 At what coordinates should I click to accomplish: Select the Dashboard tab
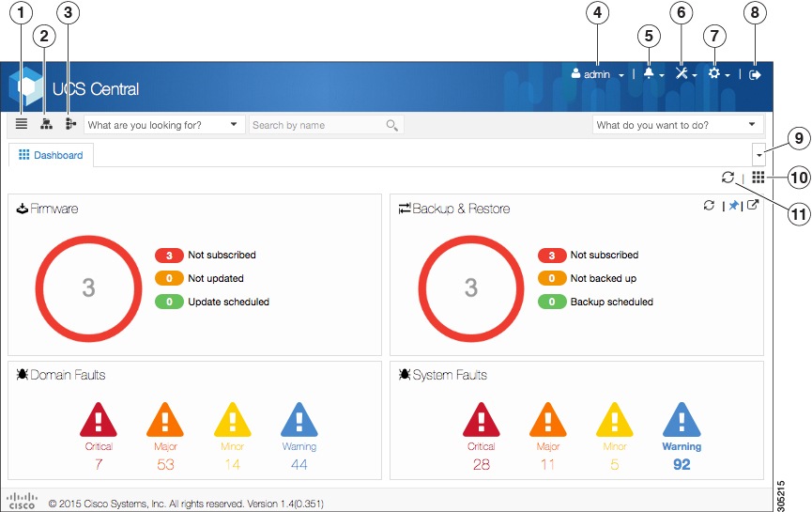(51, 155)
